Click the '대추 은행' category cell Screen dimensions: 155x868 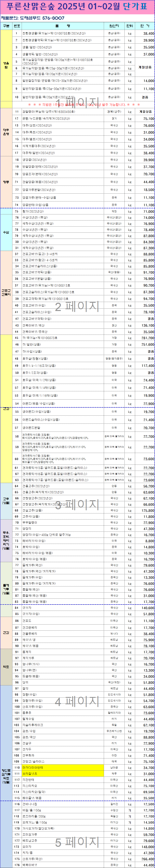[6, 132]
